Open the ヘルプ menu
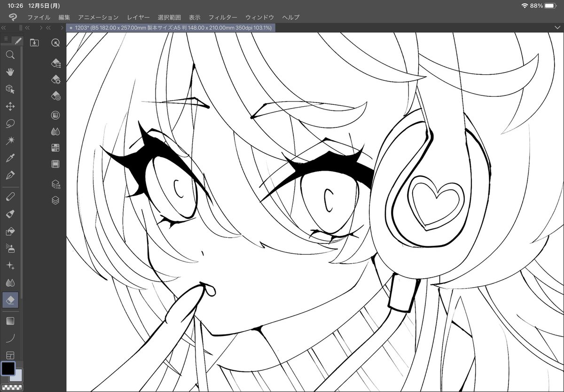Image resolution: width=564 pixels, height=392 pixels. tap(291, 17)
